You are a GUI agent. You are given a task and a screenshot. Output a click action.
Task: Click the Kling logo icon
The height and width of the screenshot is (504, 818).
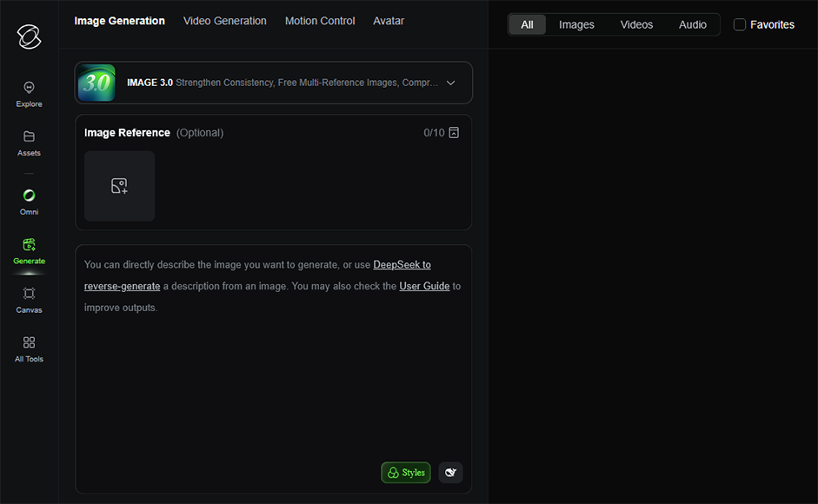30,36
